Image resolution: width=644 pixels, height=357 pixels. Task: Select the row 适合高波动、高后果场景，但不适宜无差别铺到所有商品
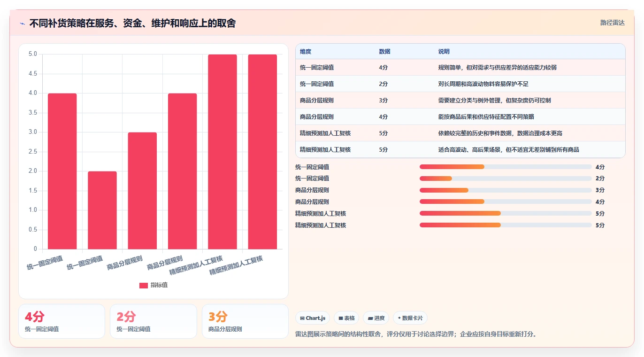(460, 150)
